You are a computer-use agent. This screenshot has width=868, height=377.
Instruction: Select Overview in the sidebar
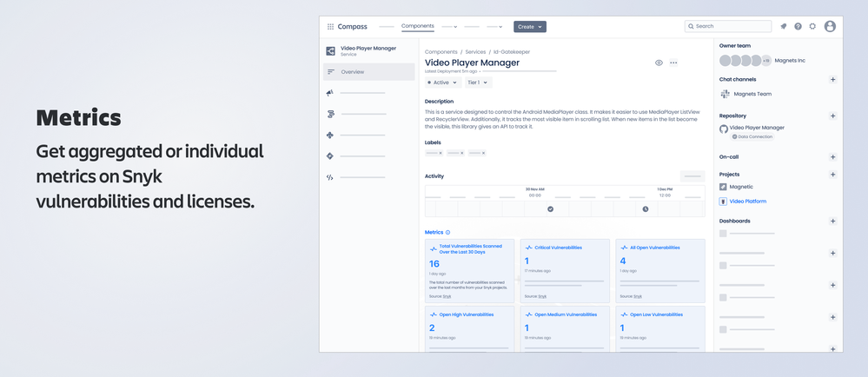pos(368,72)
